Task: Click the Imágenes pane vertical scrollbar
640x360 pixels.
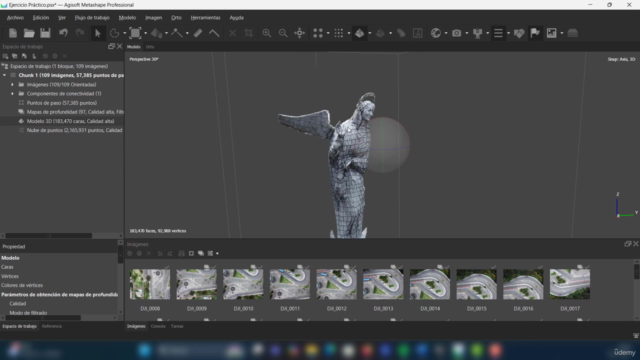Action: coord(636,272)
